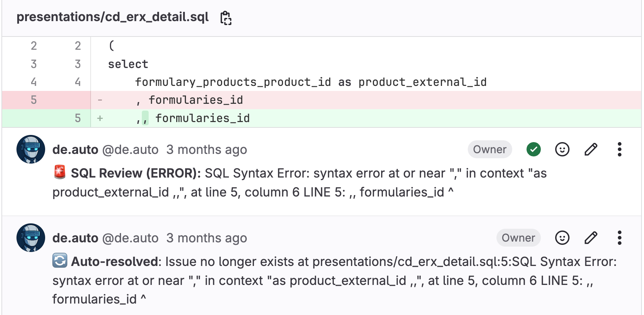The width and height of the screenshot is (644, 315).
Task: Select line number 5 on the removed line
Action: click(33, 100)
